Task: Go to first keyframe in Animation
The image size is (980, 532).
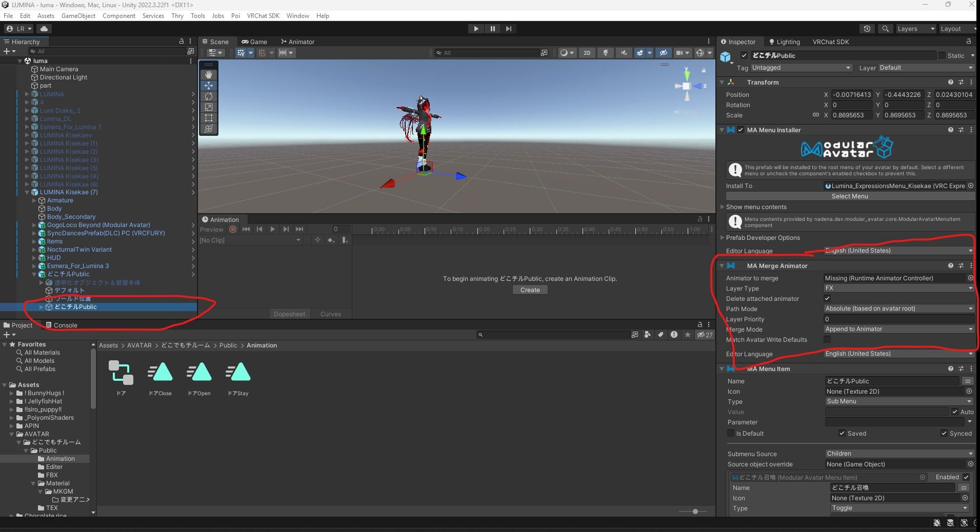Action: [x=246, y=229]
